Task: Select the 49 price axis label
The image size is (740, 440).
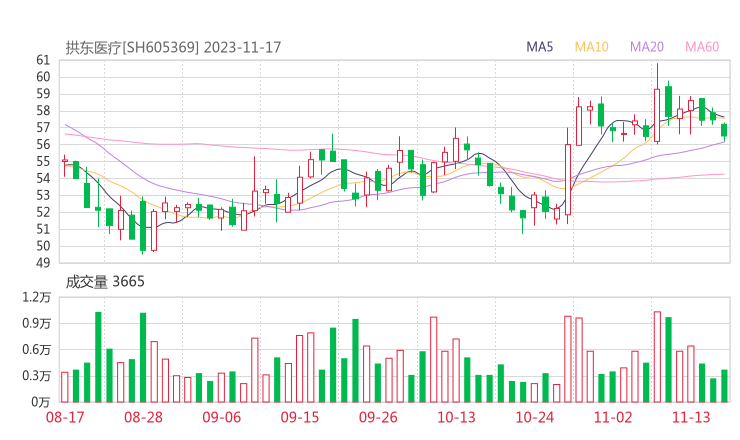Action: (43, 263)
